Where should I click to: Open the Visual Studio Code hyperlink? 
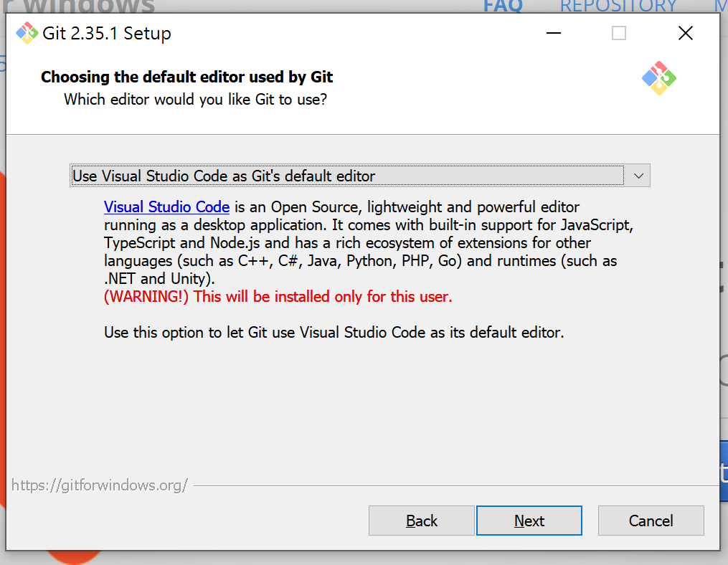tap(166, 206)
